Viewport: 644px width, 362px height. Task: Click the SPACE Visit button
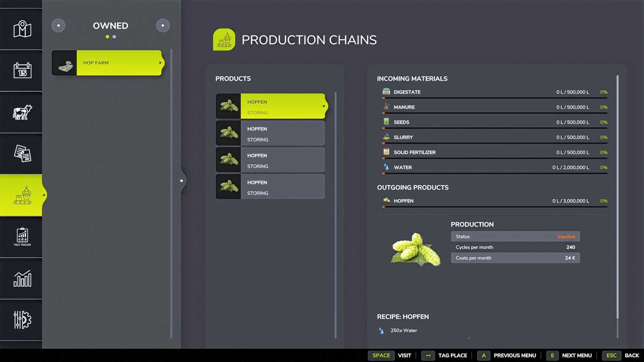(389, 355)
